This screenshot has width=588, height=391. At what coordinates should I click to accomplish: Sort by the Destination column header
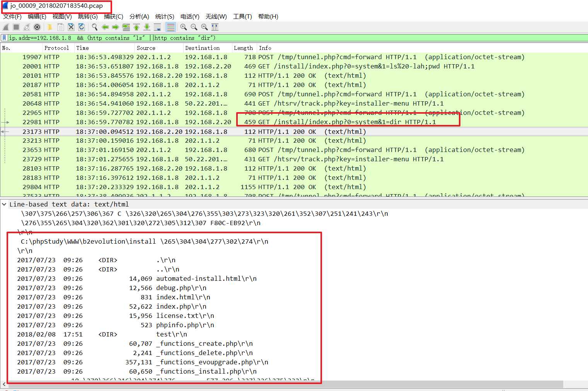pyautogui.click(x=208, y=48)
